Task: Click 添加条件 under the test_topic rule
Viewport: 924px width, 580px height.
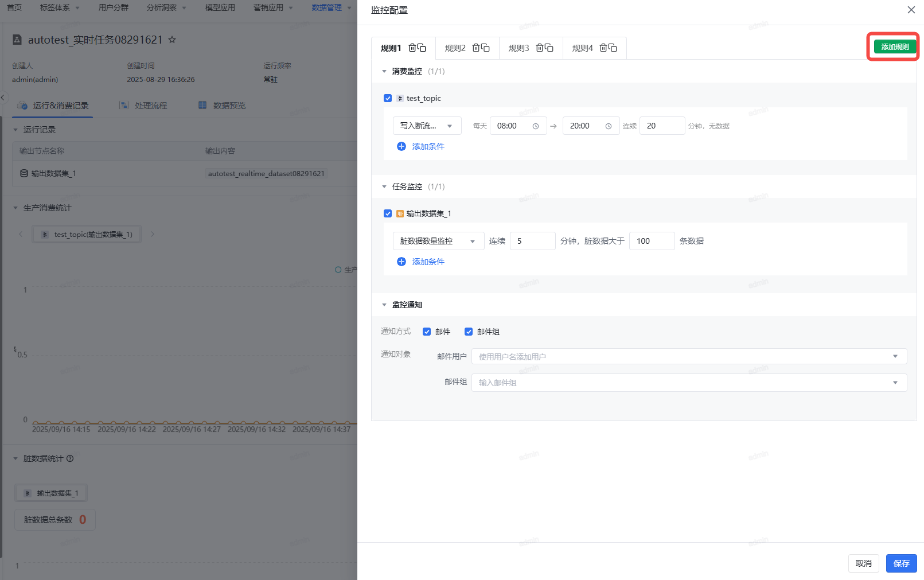Action: (421, 146)
